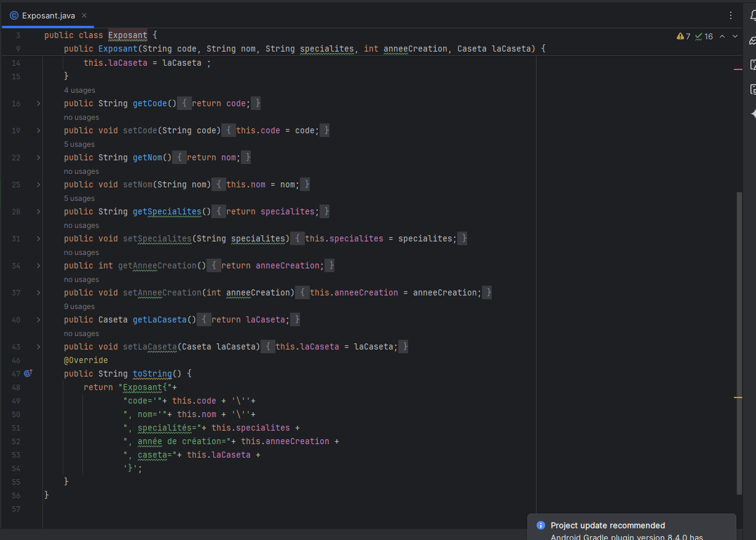Click the '4 usages' hint above getCode
The width and height of the screenshot is (756, 540).
click(79, 90)
